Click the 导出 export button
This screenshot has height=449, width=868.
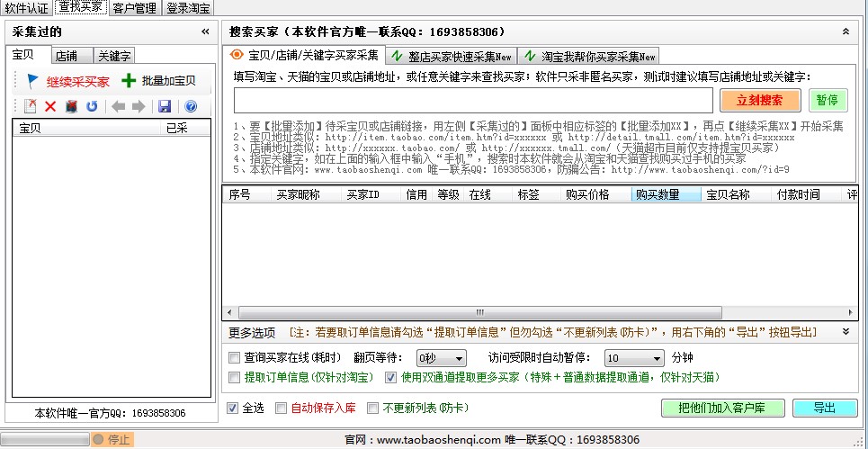click(x=824, y=408)
